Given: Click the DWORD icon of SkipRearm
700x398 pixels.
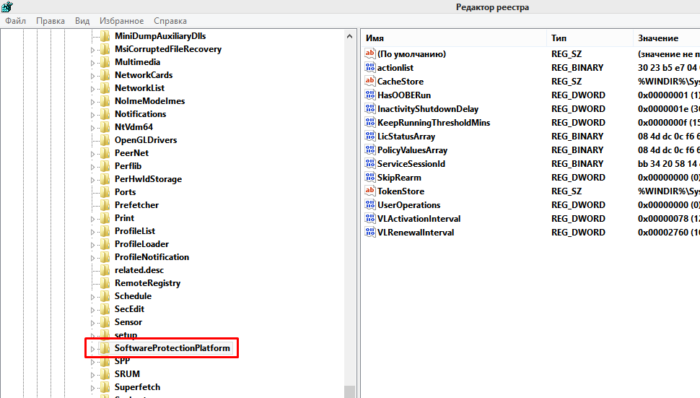Looking at the screenshot, I should [370, 178].
